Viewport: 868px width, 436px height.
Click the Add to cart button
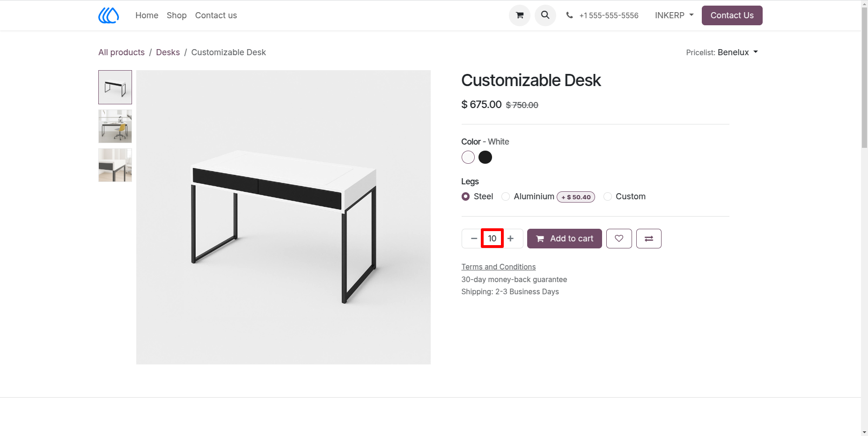[564, 239]
